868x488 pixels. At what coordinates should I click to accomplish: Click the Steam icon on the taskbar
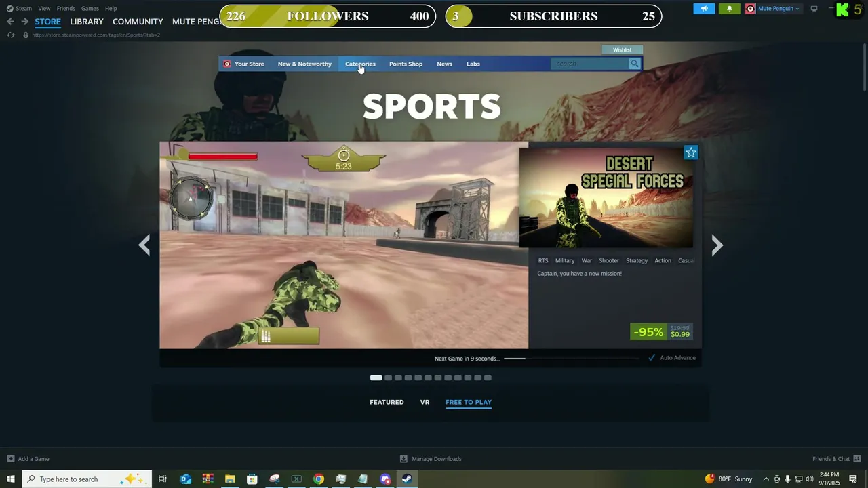click(x=407, y=479)
